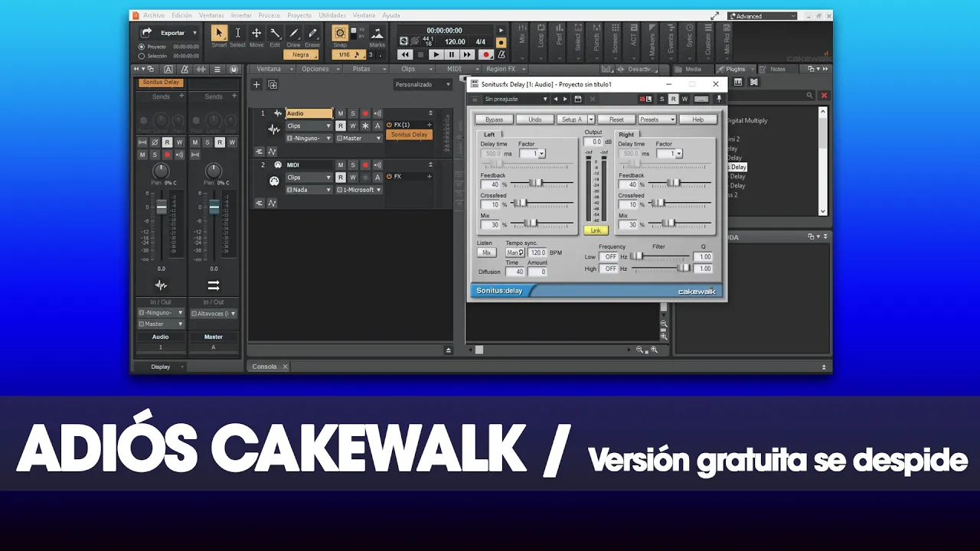The width and height of the screenshot is (980, 551).
Task: Open the 1/16 snap resolution dropdown
Action: 349,54
